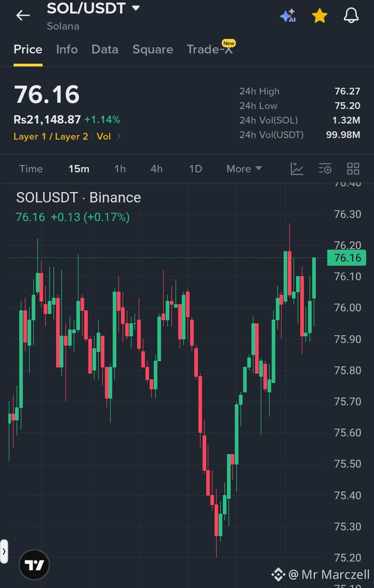
Task: Tap the large 76.16 last price
Action: 47,94
